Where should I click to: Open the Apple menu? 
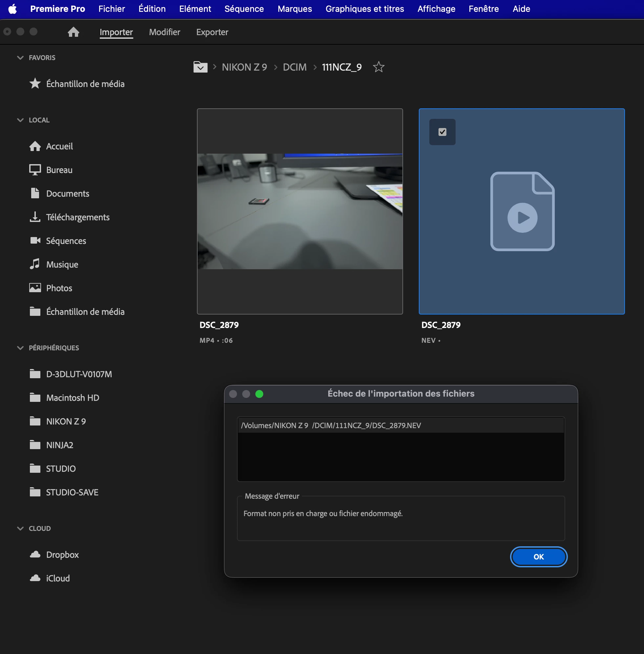(12, 9)
